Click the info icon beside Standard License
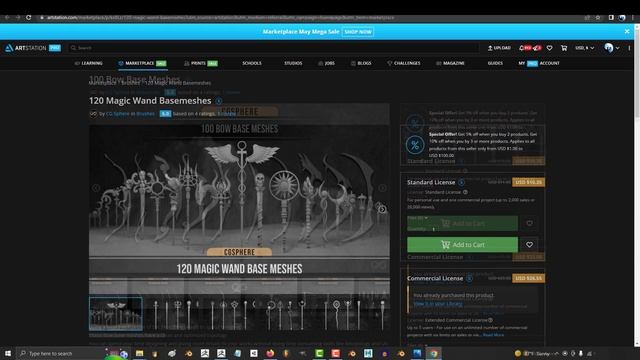 [461, 182]
